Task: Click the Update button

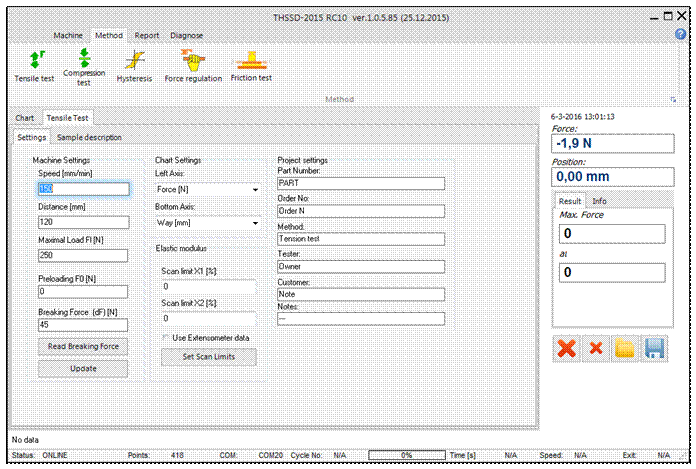Action: click(x=83, y=369)
